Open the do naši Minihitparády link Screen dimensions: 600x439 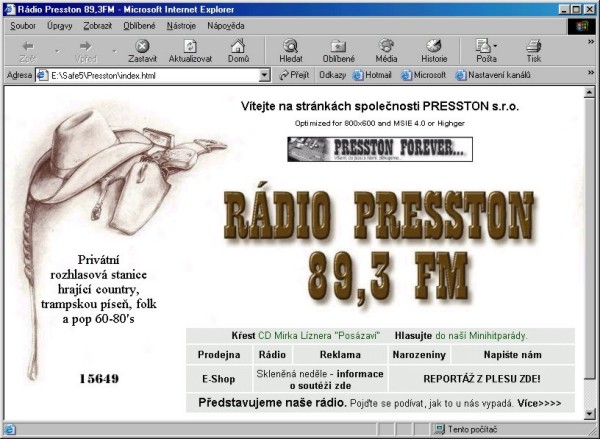point(481,336)
